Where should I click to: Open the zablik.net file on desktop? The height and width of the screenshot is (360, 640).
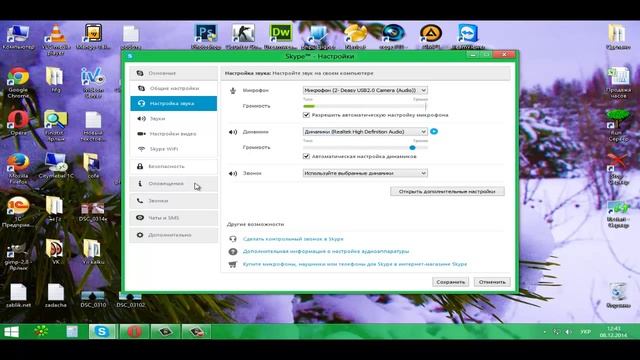pyautogui.click(x=18, y=296)
